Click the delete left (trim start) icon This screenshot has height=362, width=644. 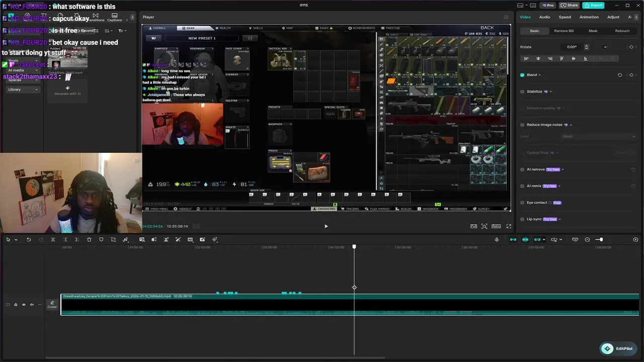click(x=65, y=239)
